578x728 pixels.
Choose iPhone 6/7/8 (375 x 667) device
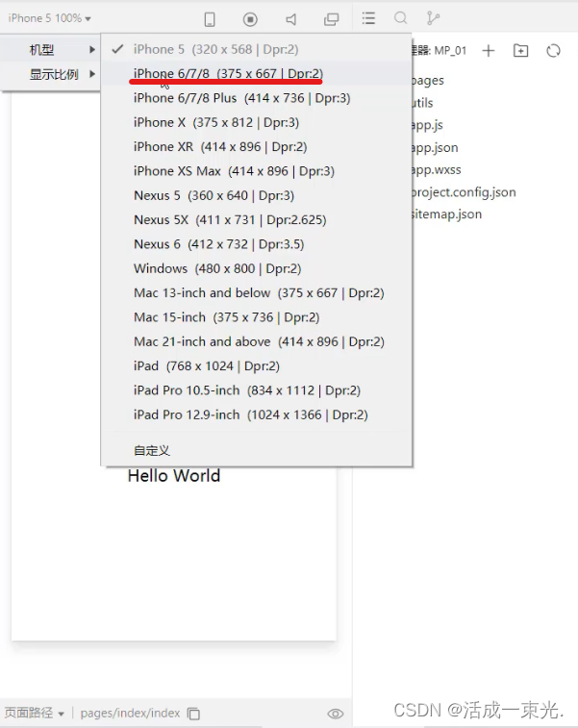[256, 73]
